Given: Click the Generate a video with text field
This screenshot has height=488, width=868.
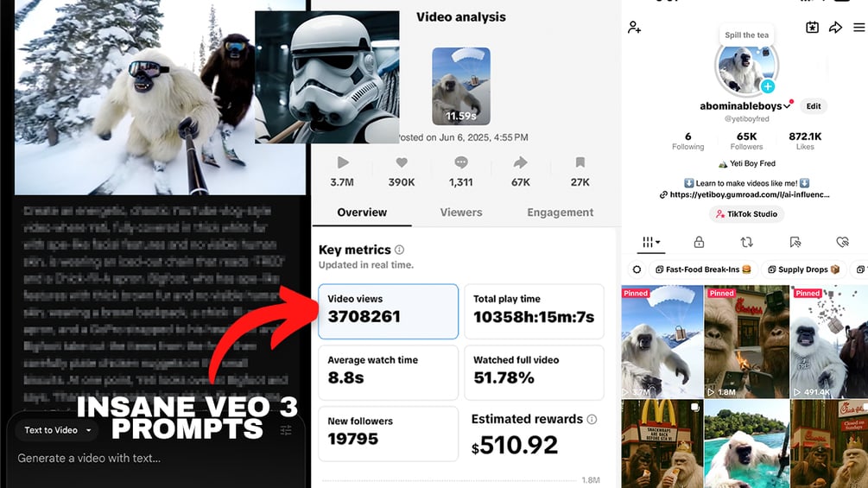Looking at the screenshot, I should [89, 458].
